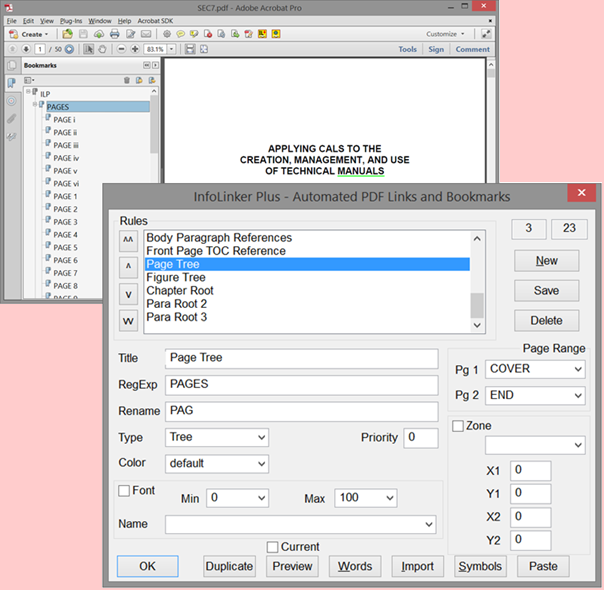604x590 pixels.
Task: Click the sticky note comment icon
Action: click(180, 34)
